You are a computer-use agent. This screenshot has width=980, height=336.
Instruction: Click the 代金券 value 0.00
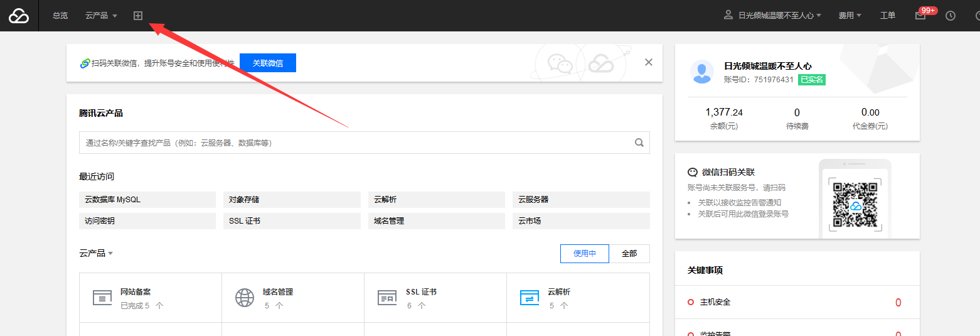[870, 112]
